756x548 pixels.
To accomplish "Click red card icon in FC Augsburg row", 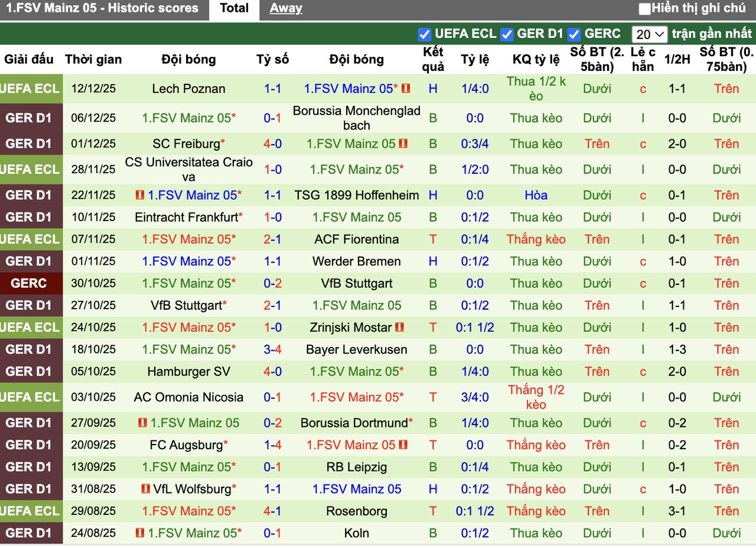I will tap(403, 445).
